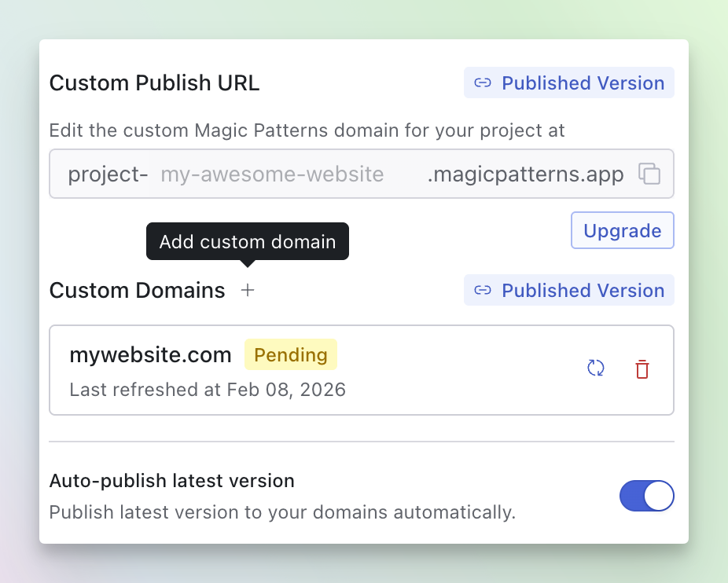Image resolution: width=728 pixels, height=583 pixels.
Task: Disable the auto-publish latest version switch
Action: [646, 496]
